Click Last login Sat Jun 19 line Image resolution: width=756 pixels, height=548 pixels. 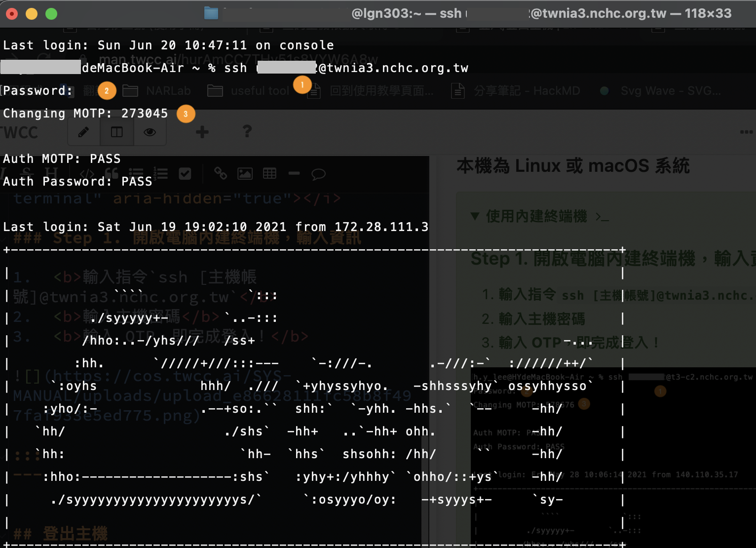[216, 227]
